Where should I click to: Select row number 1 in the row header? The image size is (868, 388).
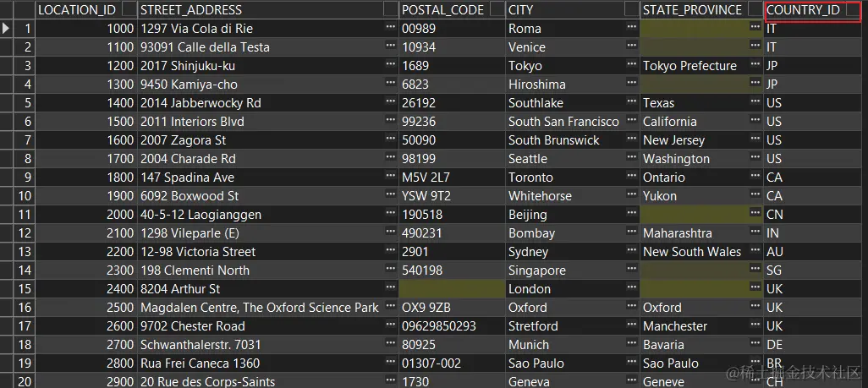[25, 28]
